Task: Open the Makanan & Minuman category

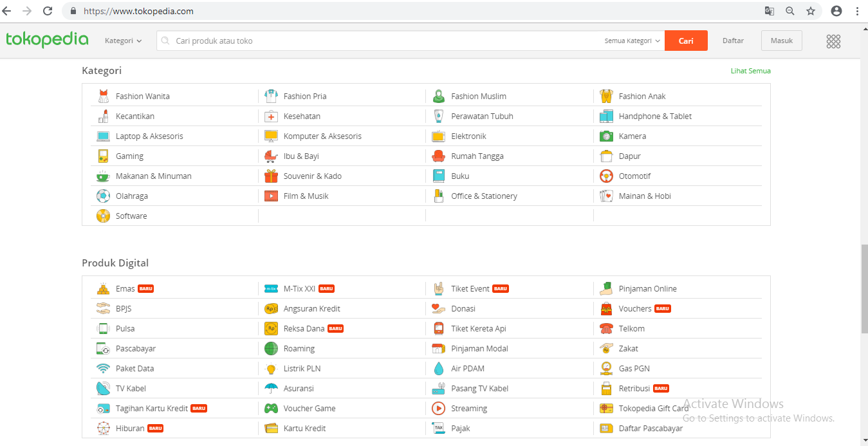Action: (x=154, y=176)
